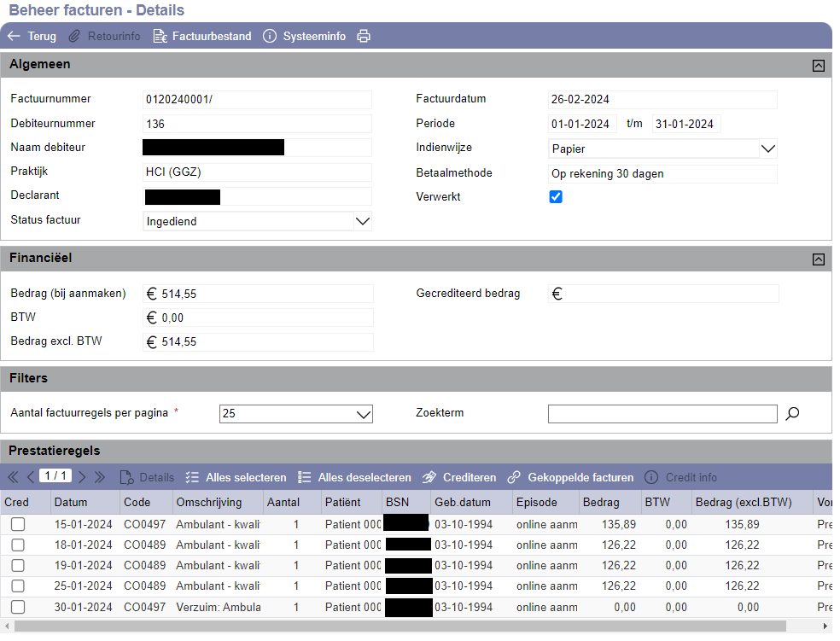The image size is (840, 641).
Task: Click into the Zoekterm search field
Action: click(x=662, y=414)
